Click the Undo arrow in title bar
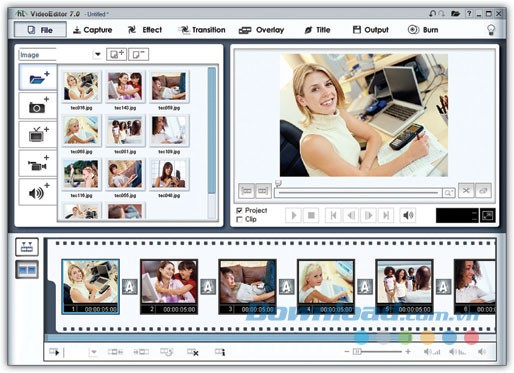This screenshot has height=373, width=514. tap(432, 14)
